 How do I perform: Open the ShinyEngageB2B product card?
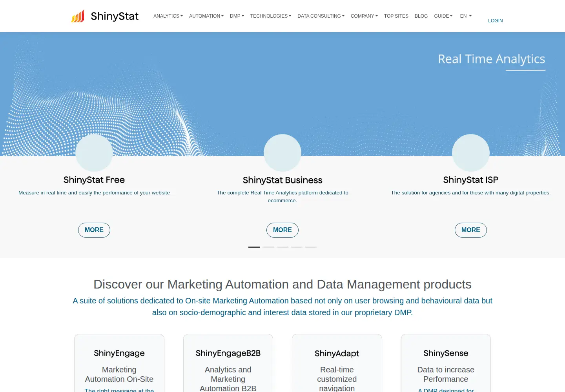(x=228, y=363)
